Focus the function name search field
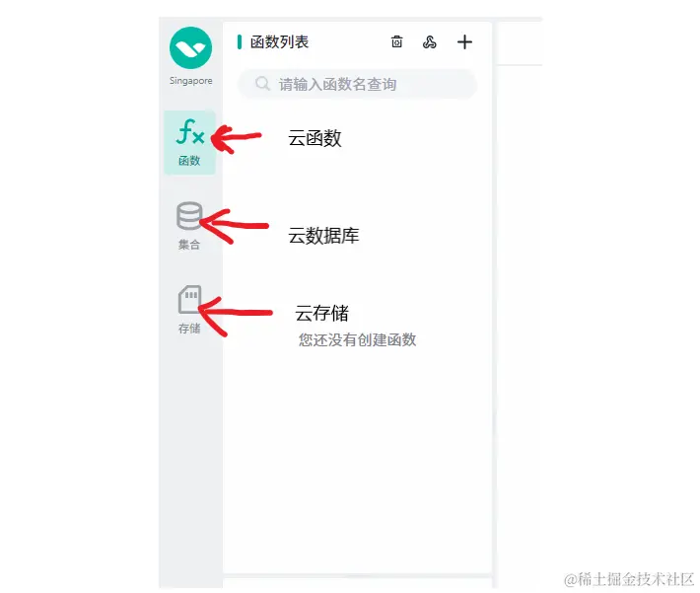The width and height of the screenshot is (700, 593). [358, 84]
